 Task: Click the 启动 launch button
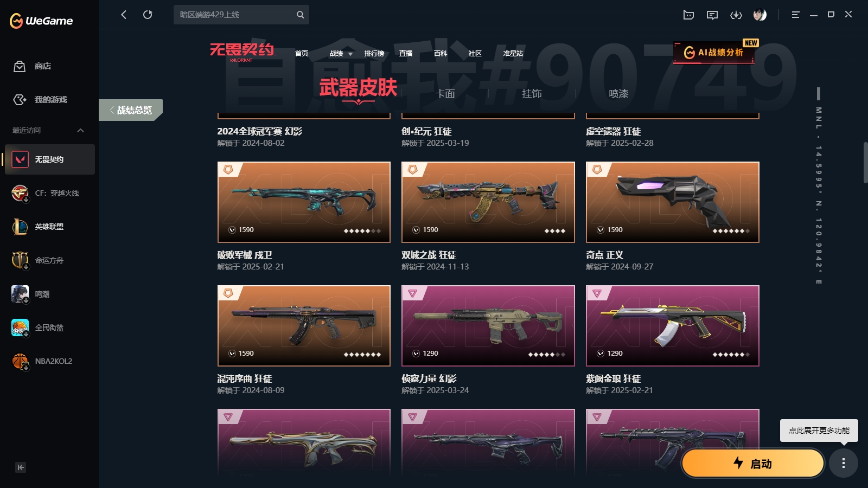click(x=753, y=464)
